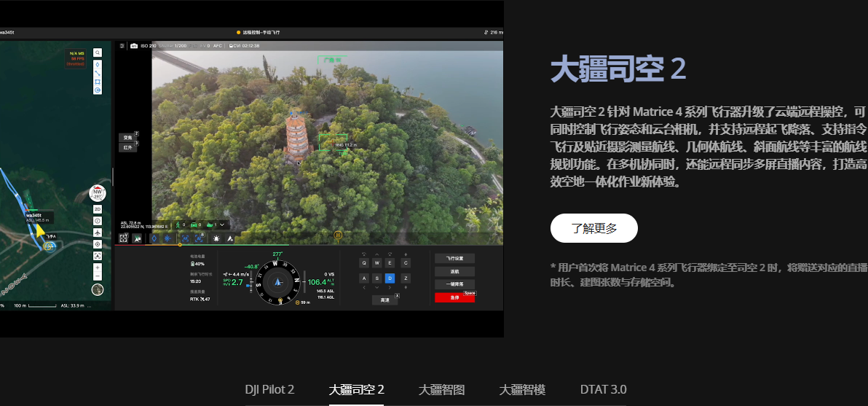Toggle the 2D map view button
868x406 pixels.
pyautogui.click(x=98, y=209)
